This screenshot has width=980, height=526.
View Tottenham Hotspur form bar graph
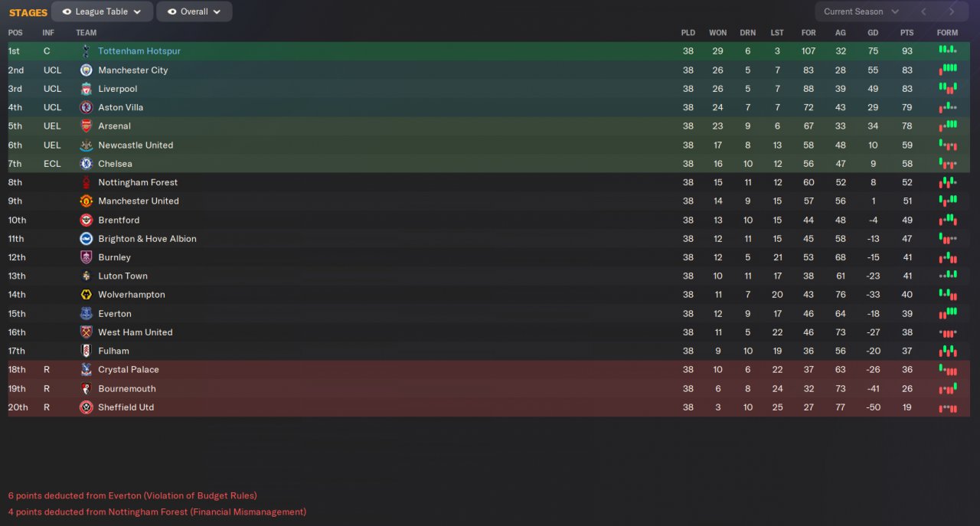click(947, 51)
